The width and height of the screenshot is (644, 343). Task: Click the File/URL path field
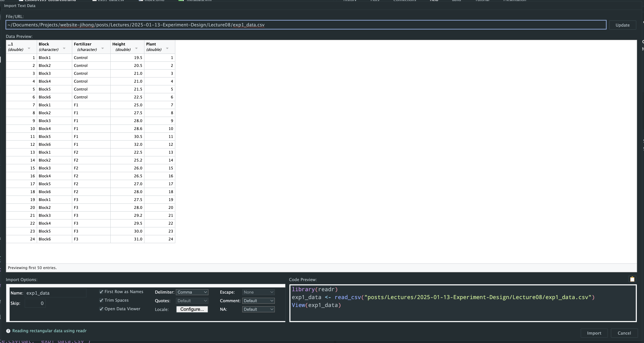pyautogui.click(x=306, y=25)
